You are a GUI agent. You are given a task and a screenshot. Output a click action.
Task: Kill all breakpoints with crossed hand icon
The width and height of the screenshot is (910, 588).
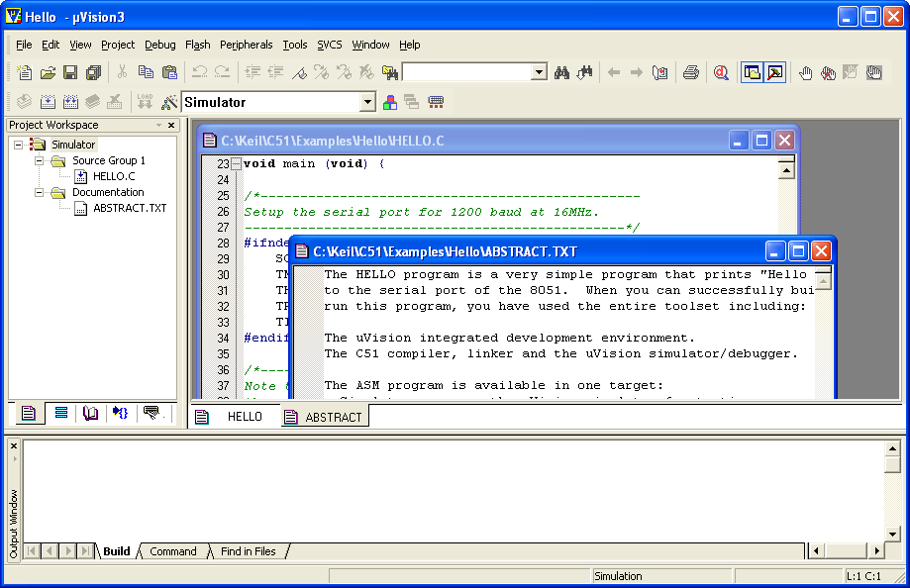[x=828, y=72]
